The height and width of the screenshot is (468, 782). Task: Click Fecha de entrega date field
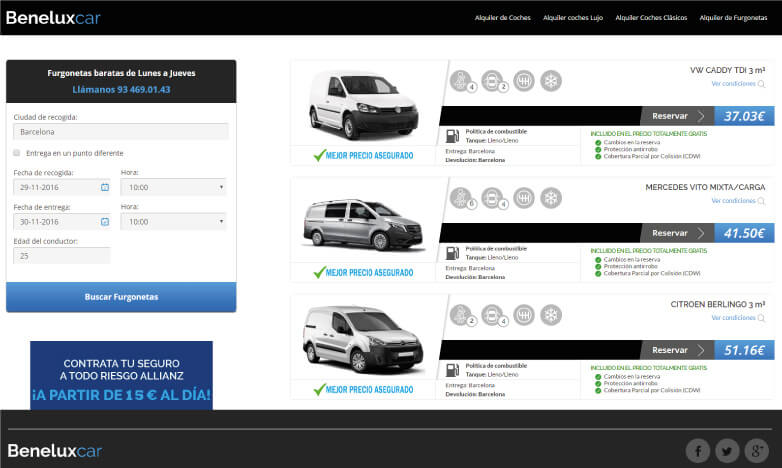point(62,222)
